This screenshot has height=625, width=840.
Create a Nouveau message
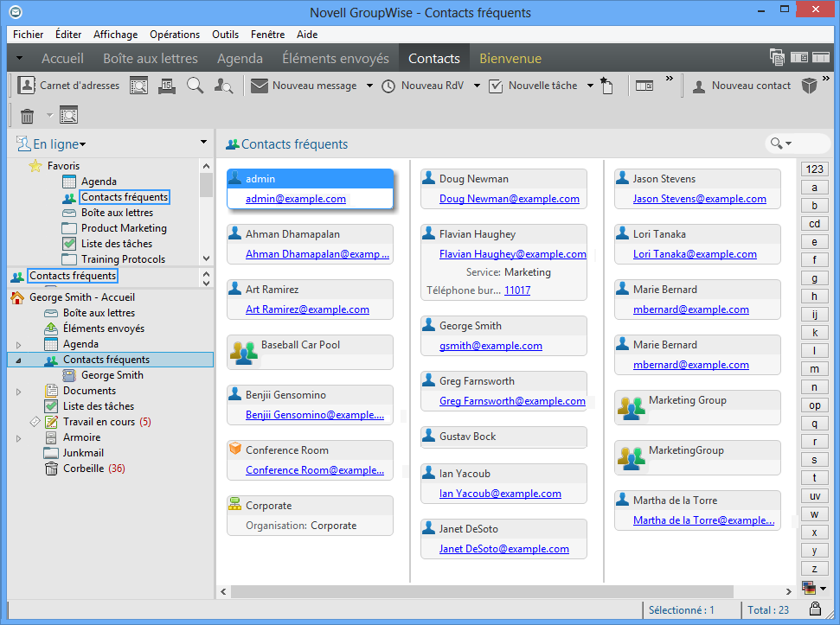tap(304, 86)
